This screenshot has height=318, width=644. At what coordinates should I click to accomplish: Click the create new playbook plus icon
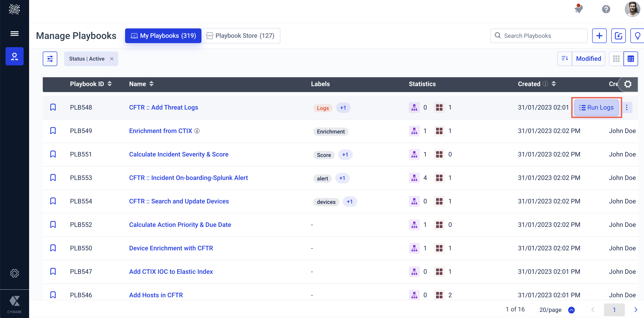pos(599,36)
